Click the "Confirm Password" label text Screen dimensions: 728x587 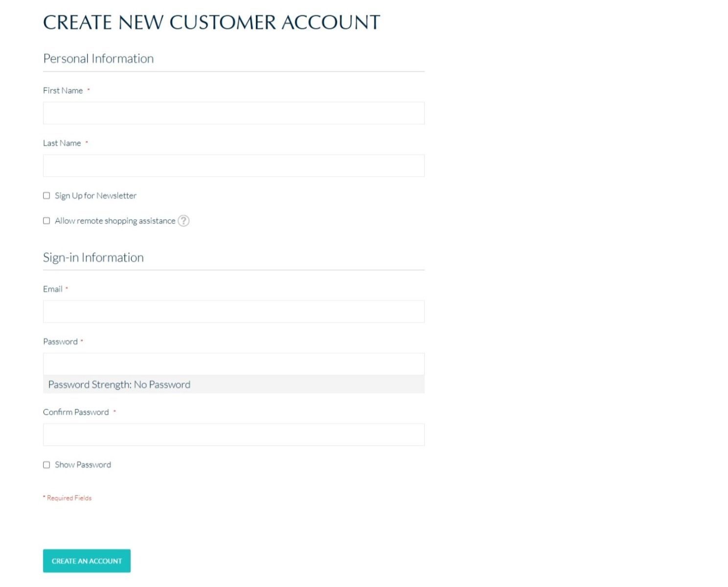point(76,412)
